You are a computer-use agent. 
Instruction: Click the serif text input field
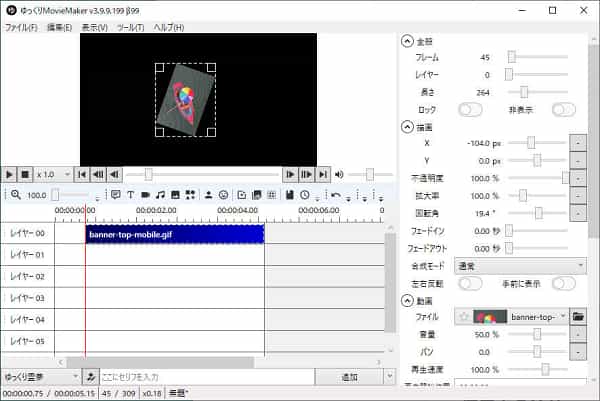coord(207,377)
